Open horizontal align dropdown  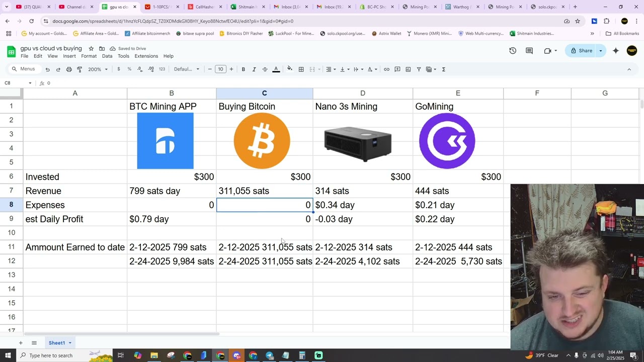[x=330, y=69]
